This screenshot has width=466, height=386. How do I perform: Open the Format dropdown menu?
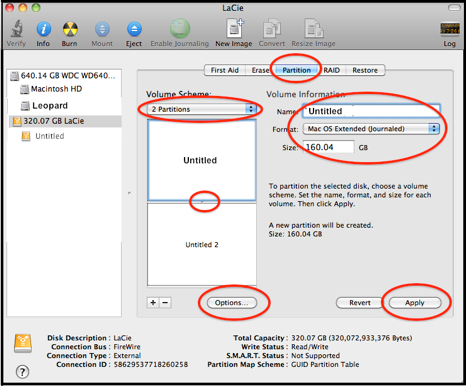click(371, 129)
